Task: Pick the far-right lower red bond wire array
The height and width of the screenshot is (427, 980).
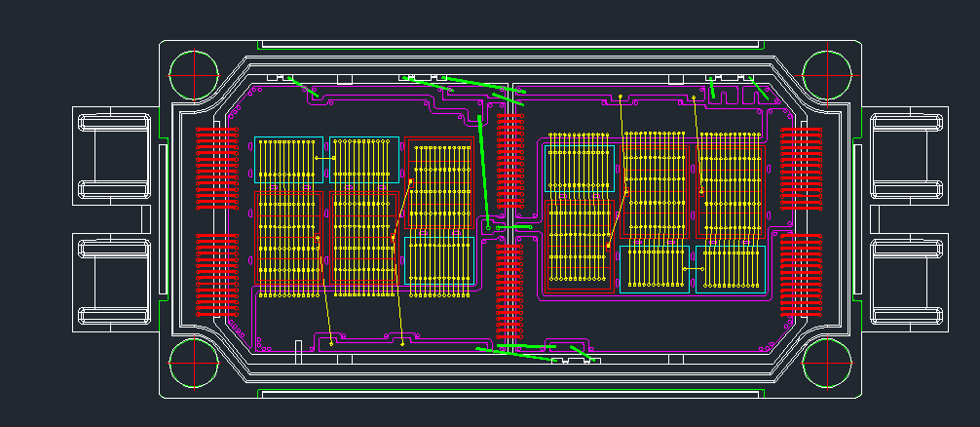Action: click(801, 275)
